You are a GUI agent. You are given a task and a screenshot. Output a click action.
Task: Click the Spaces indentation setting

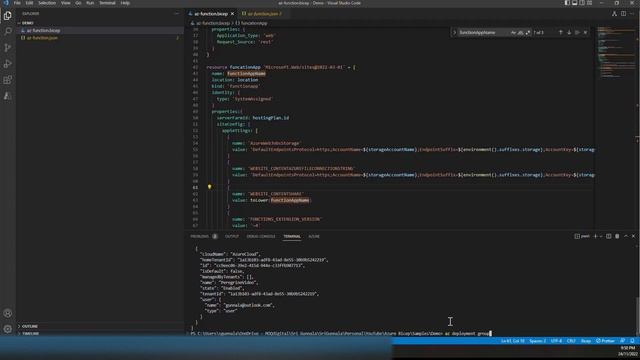pos(538,341)
